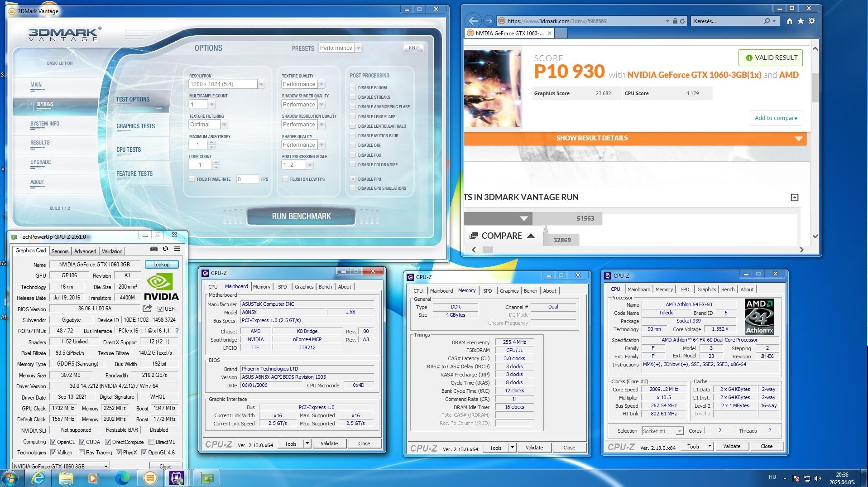Click the browser refresh icon in address bar
Viewport: 868px width, 487px height.
pos(682,21)
